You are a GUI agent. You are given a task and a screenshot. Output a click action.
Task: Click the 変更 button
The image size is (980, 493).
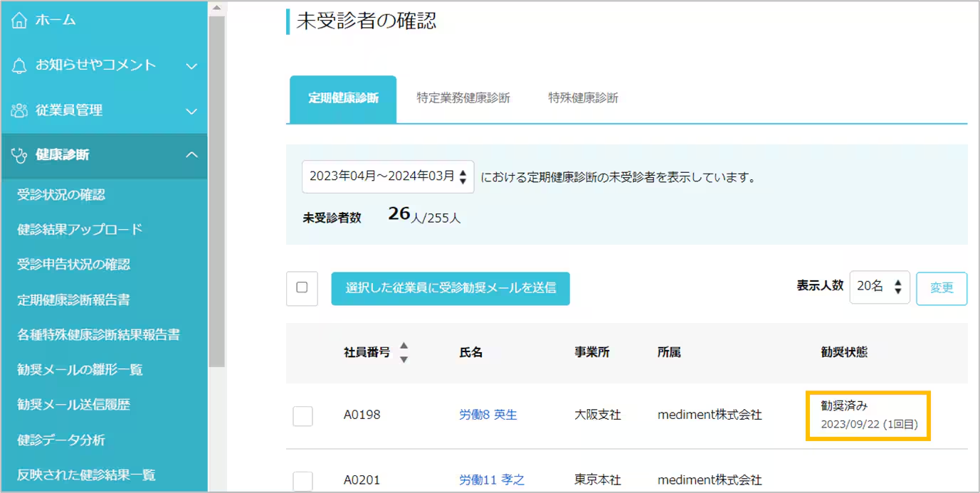click(x=942, y=288)
